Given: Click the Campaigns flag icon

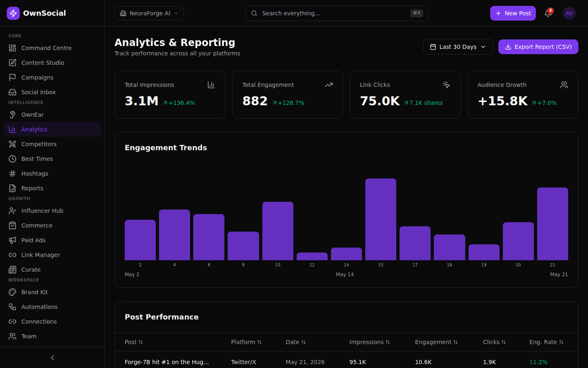Looking at the screenshot, I should pyautogui.click(x=12, y=78).
